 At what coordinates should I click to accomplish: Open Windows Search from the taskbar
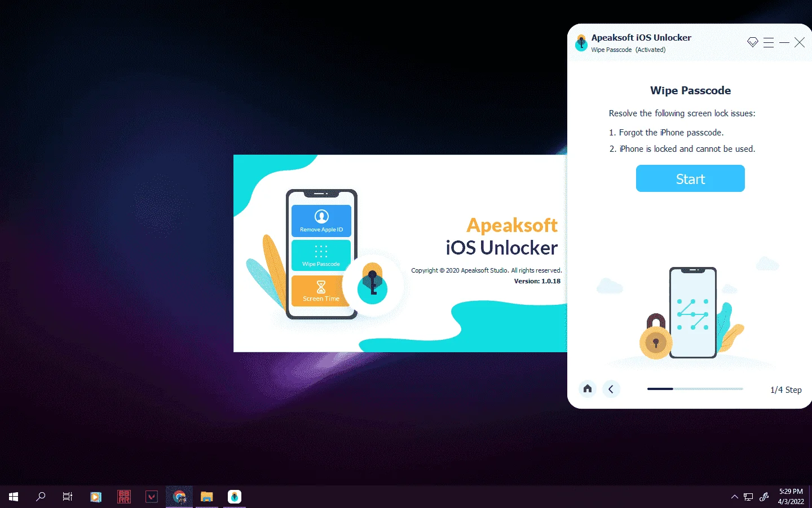(41, 497)
